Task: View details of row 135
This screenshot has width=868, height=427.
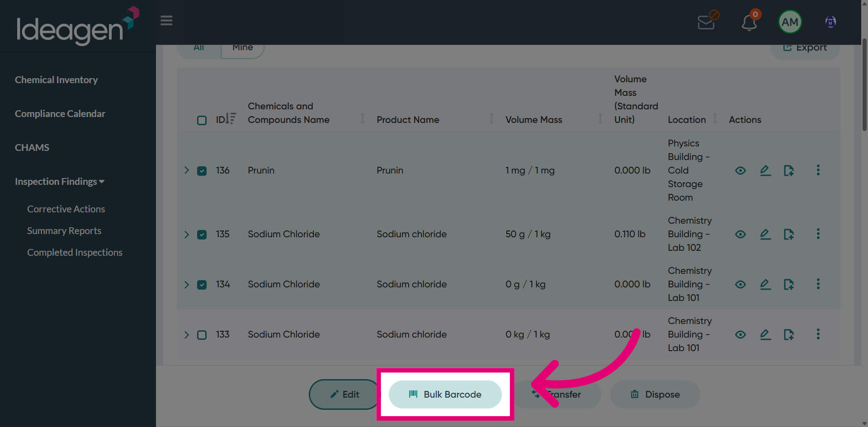Action: pyautogui.click(x=740, y=234)
